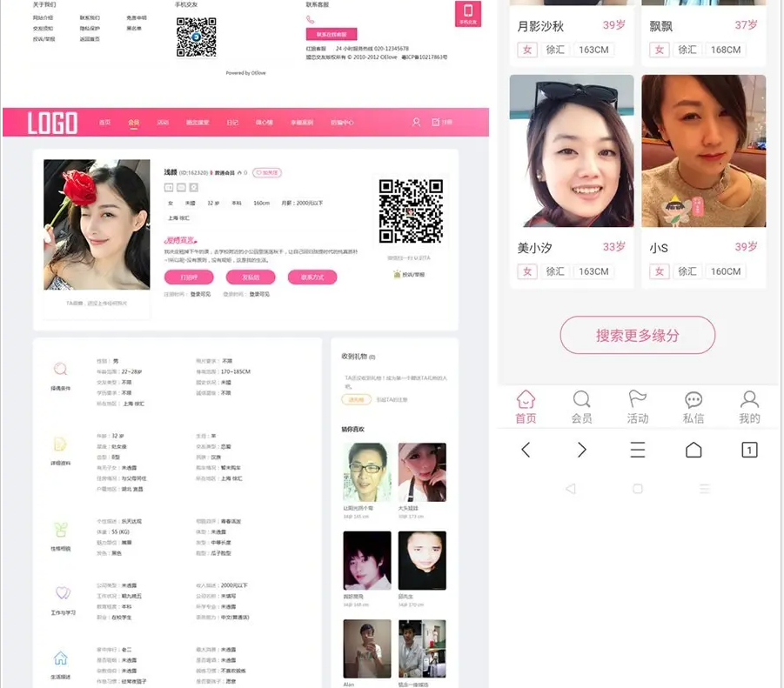Open 美小汐's profile photo card

click(x=572, y=151)
